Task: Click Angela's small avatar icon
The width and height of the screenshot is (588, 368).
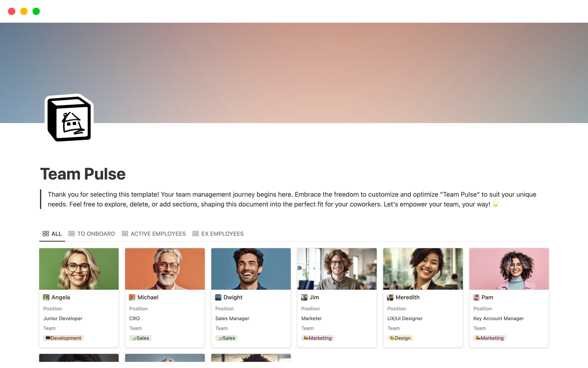Action: pyautogui.click(x=46, y=297)
